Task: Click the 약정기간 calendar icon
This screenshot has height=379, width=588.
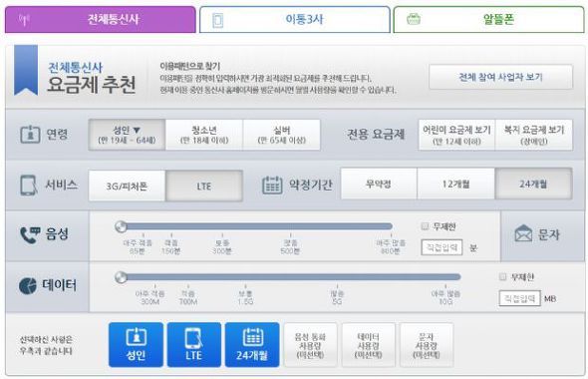Action: [x=272, y=185]
